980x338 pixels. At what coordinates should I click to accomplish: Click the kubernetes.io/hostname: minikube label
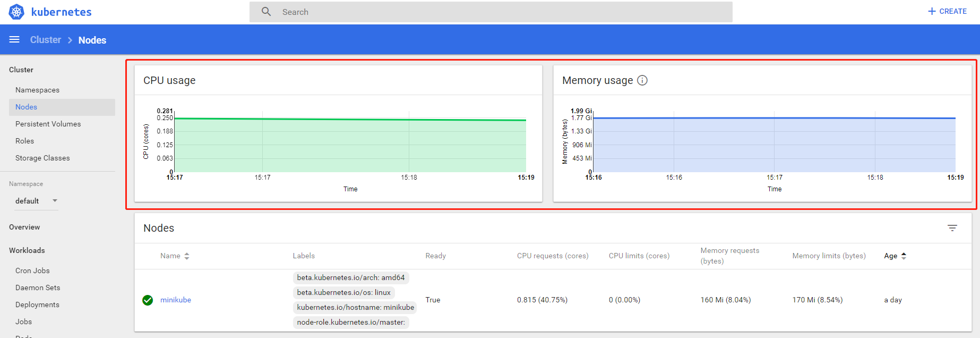coord(356,307)
